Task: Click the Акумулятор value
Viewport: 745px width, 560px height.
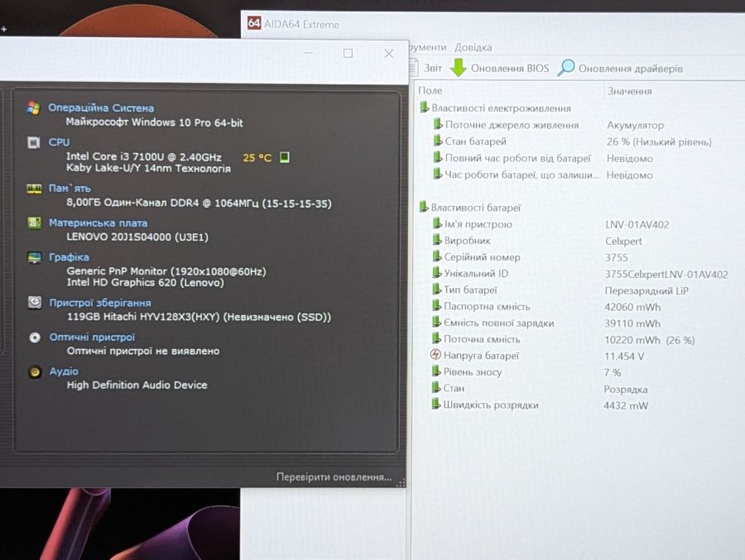Action: [635, 126]
